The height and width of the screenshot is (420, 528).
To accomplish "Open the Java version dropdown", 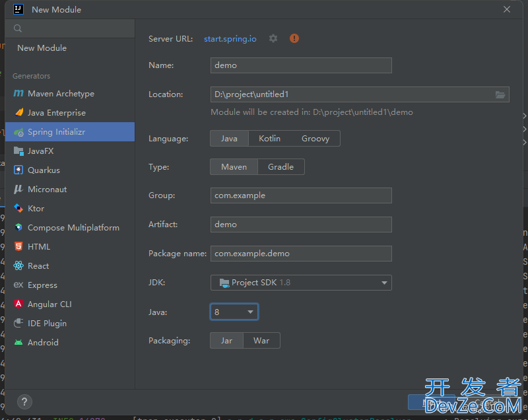I will [x=234, y=312].
